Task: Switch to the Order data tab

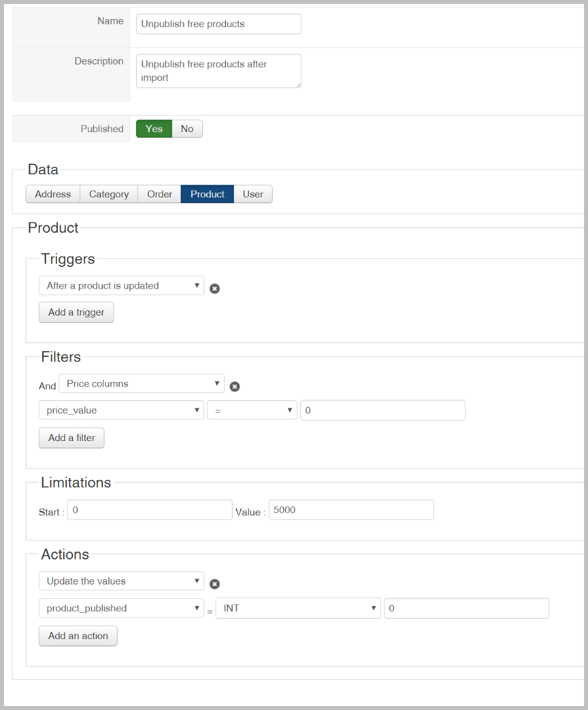Action: click(160, 195)
